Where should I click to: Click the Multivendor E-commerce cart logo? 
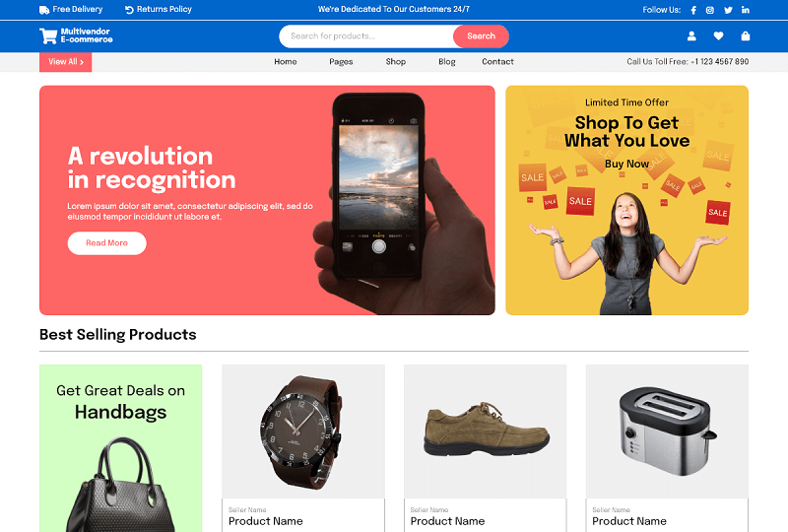(x=76, y=35)
